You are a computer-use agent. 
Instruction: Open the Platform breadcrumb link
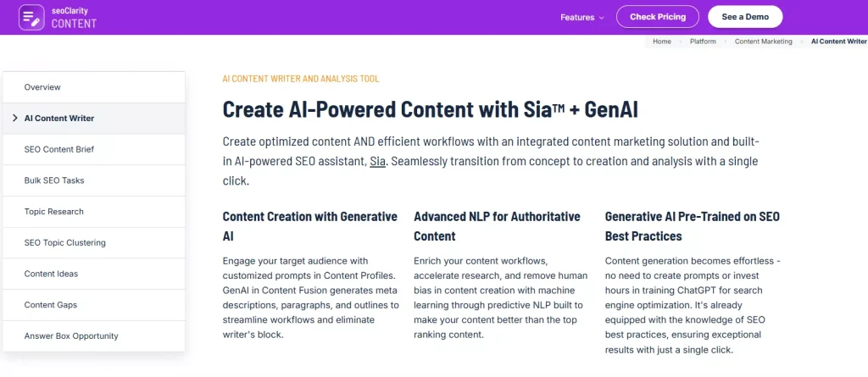point(703,42)
